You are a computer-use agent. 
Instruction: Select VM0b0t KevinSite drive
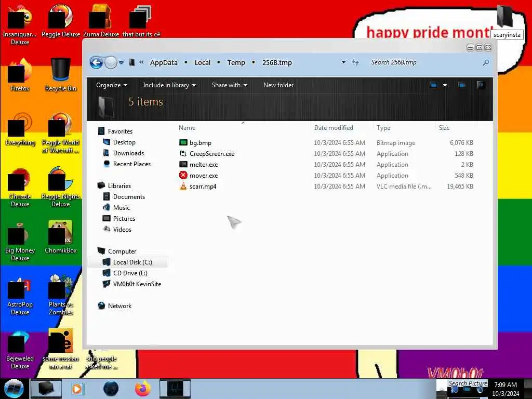click(x=132, y=284)
